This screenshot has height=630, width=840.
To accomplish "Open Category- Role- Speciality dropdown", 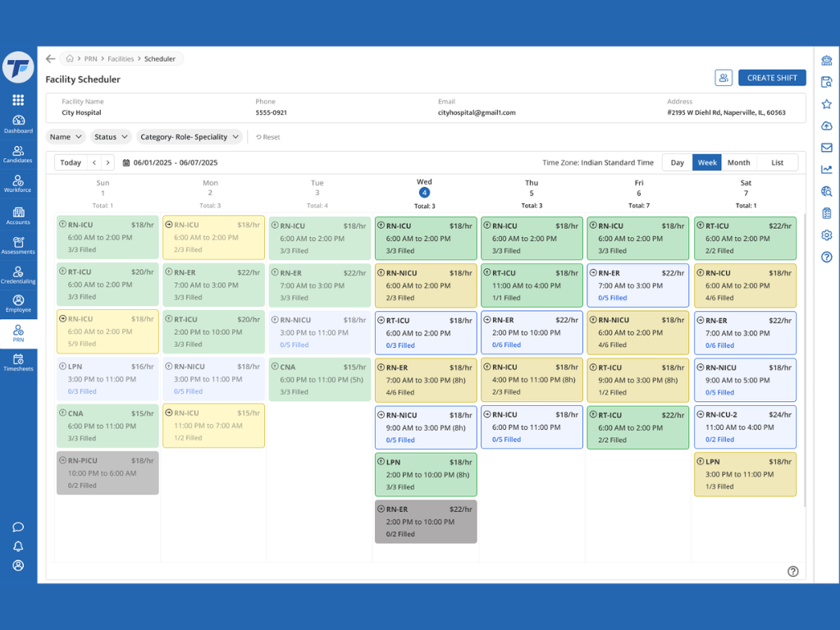I will pos(189,137).
